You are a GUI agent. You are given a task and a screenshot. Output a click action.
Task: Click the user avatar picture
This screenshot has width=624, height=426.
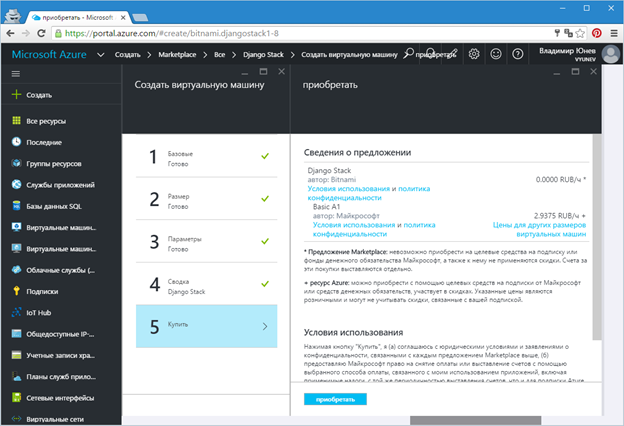(x=610, y=54)
